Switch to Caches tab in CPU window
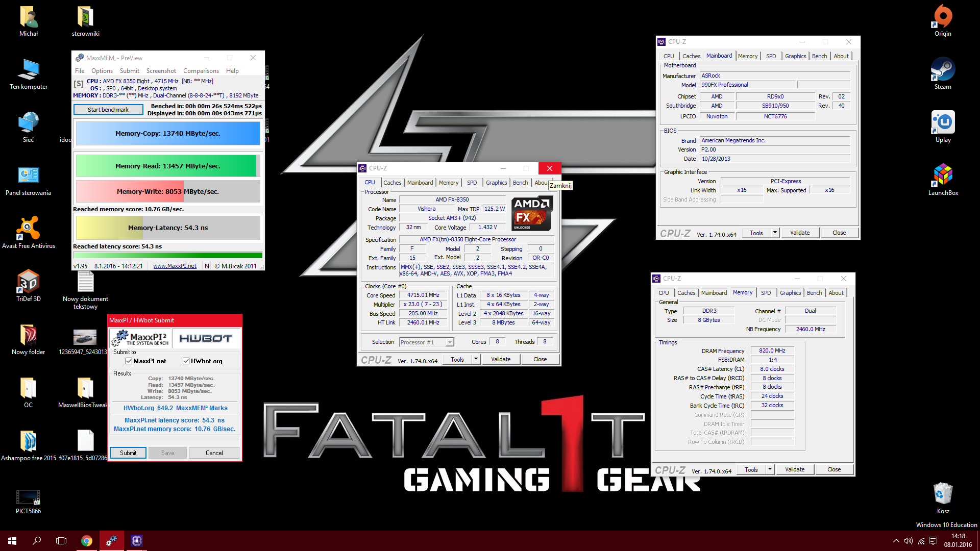 [393, 183]
